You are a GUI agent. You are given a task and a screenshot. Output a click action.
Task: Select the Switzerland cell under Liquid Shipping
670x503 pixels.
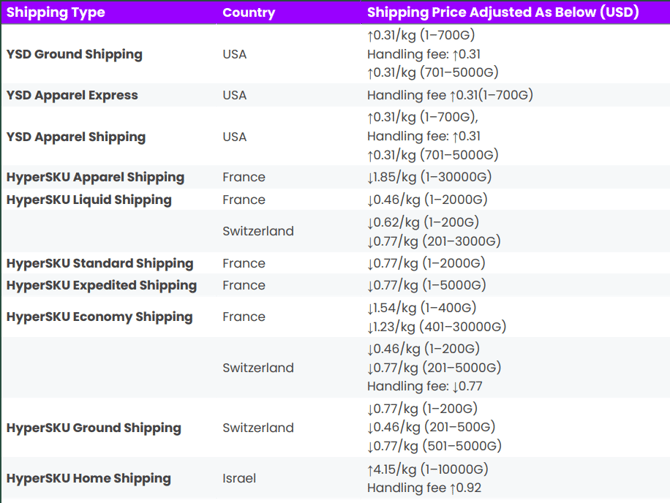pos(258,231)
